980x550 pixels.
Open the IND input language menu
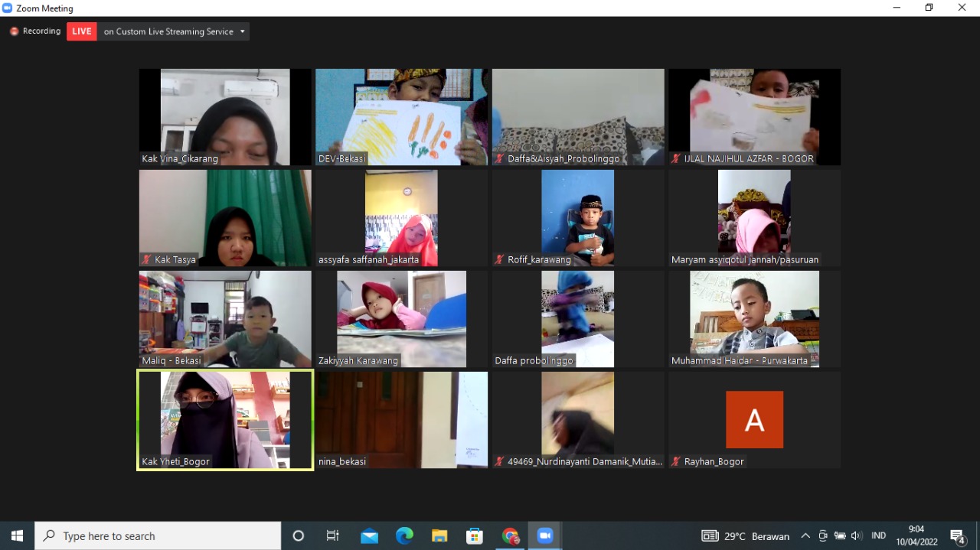tap(879, 535)
